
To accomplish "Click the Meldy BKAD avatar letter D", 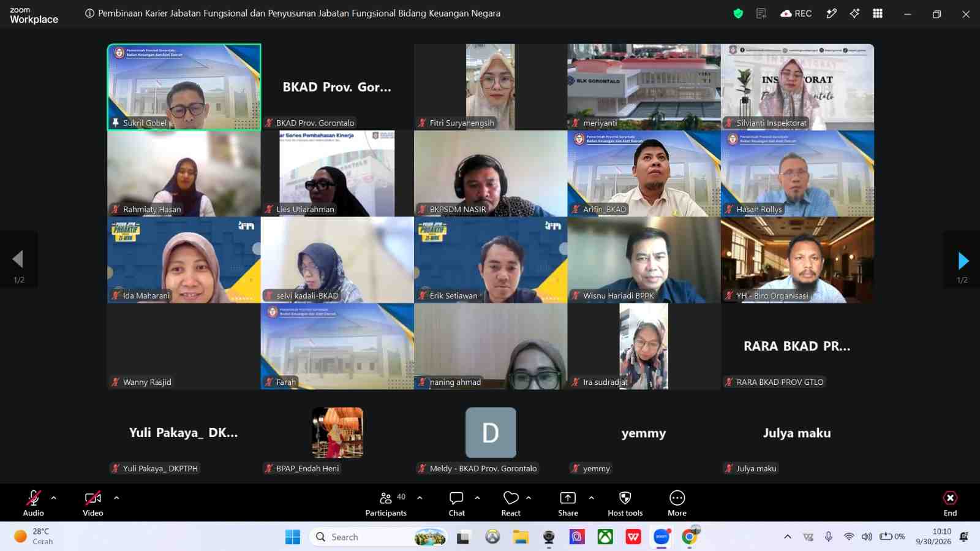I will pyautogui.click(x=491, y=433).
